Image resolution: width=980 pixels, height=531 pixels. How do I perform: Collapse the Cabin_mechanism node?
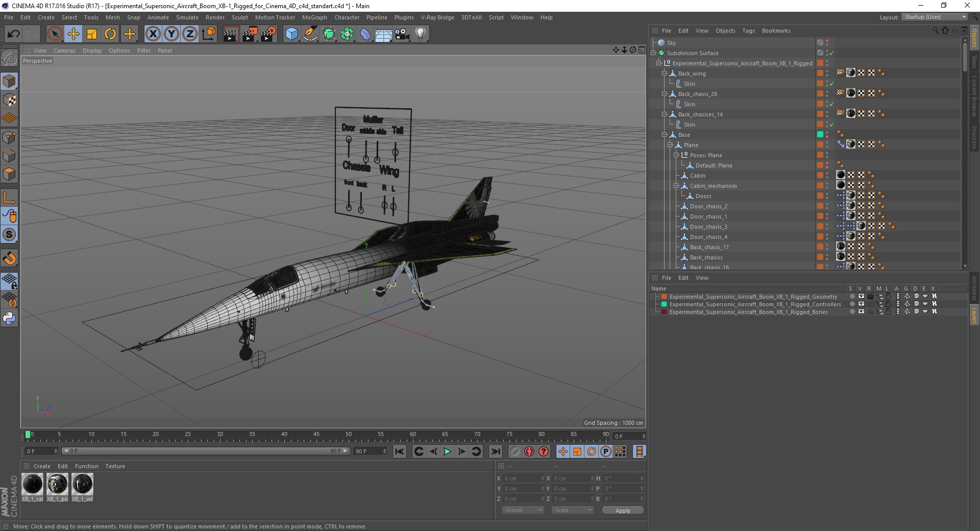tap(676, 186)
